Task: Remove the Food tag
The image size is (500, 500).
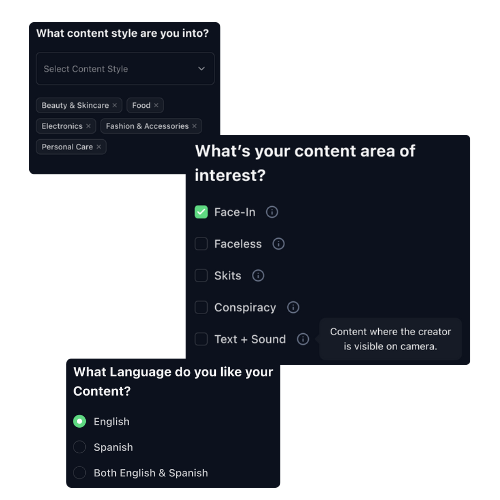Action: [156, 105]
